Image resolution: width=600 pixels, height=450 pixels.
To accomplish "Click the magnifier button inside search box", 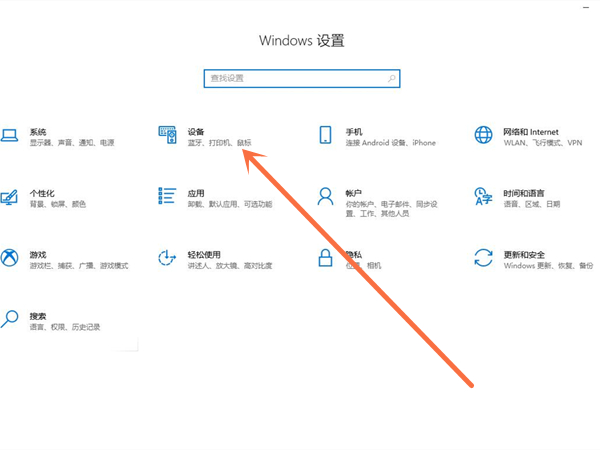I will click(x=392, y=78).
